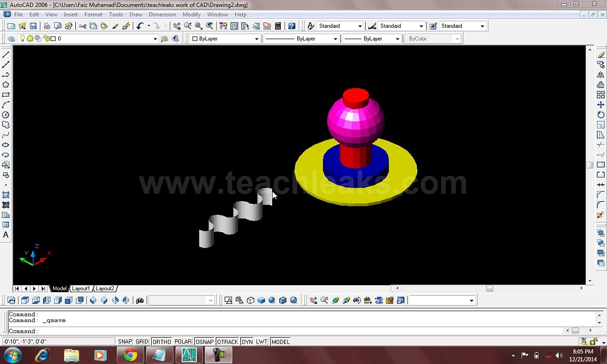Click the first-tab navigation arrow
This screenshot has width=607, height=364.
pos(17,289)
